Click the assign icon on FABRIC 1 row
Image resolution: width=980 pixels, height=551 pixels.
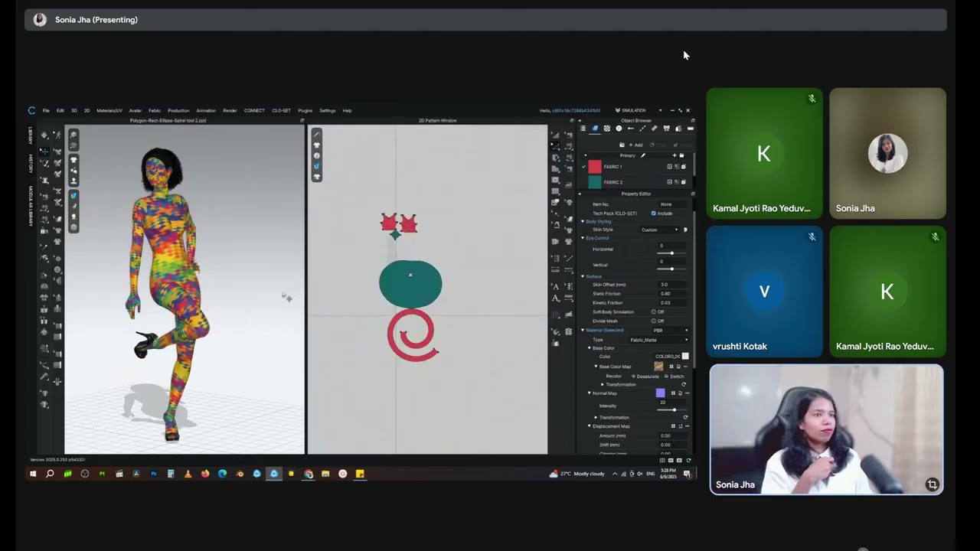click(x=670, y=167)
